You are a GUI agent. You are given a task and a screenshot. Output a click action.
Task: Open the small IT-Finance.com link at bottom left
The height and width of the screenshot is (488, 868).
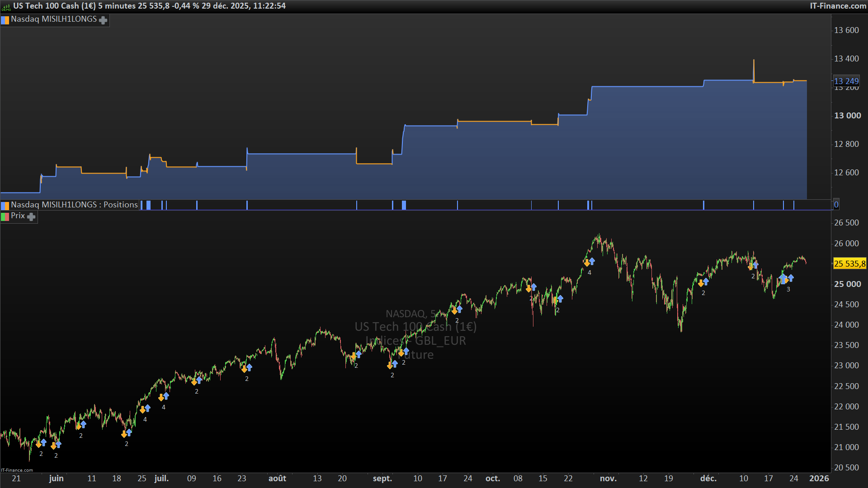tap(17, 470)
